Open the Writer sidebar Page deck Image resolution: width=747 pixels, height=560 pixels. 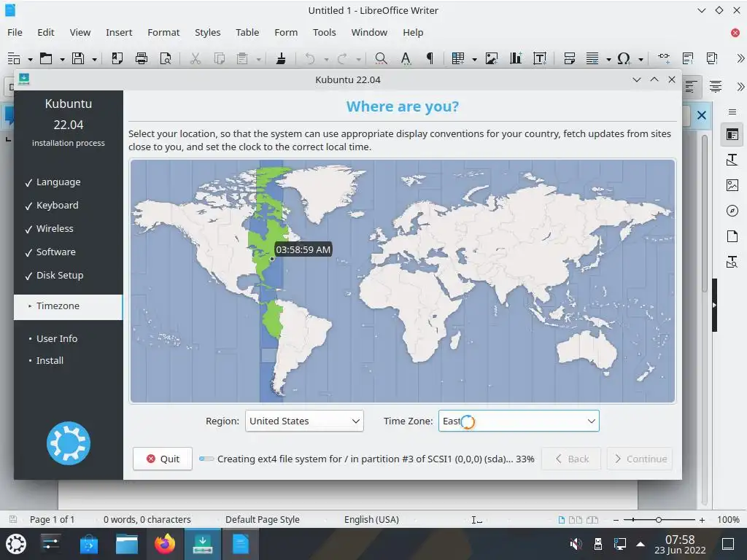click(x=732, y=236)
